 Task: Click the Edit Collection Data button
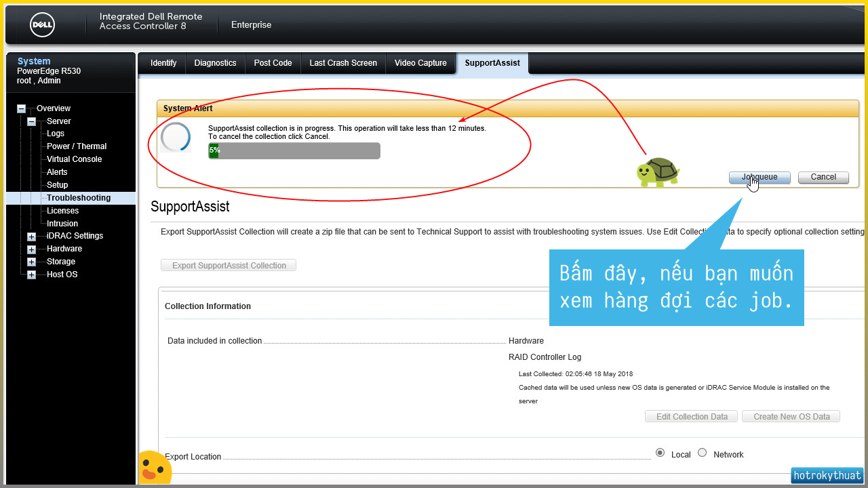pyautogui.click(x=692, y=417)
